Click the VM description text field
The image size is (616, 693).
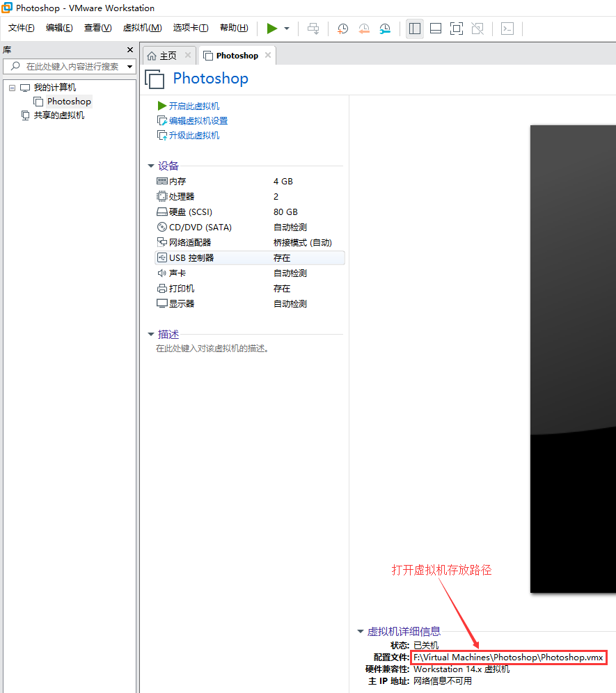tap(212, 349)
